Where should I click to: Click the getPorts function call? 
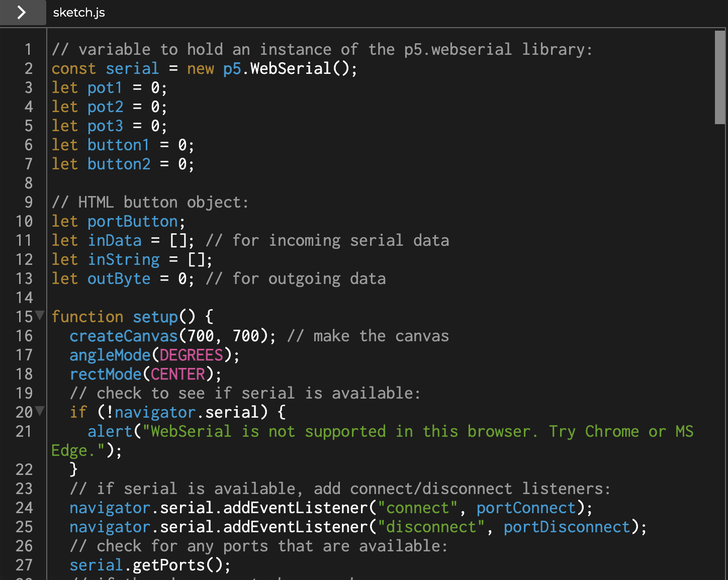[166, 565]
